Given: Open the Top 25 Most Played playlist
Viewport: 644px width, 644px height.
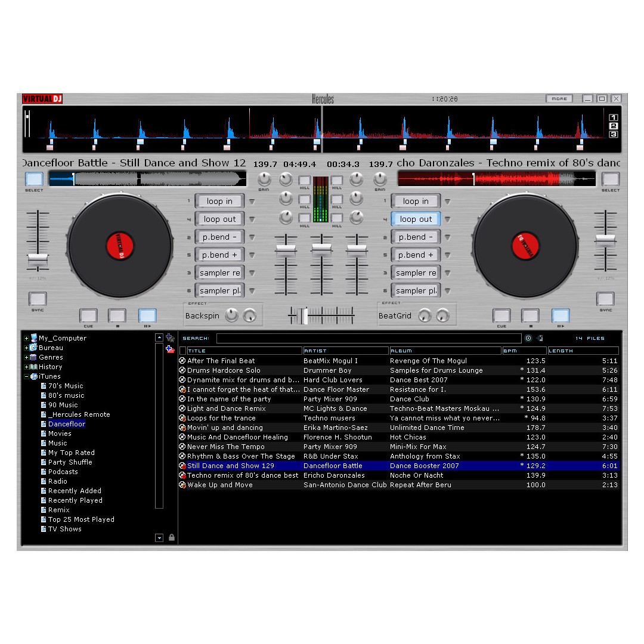Looking at the screenshot, I should 81,519.
